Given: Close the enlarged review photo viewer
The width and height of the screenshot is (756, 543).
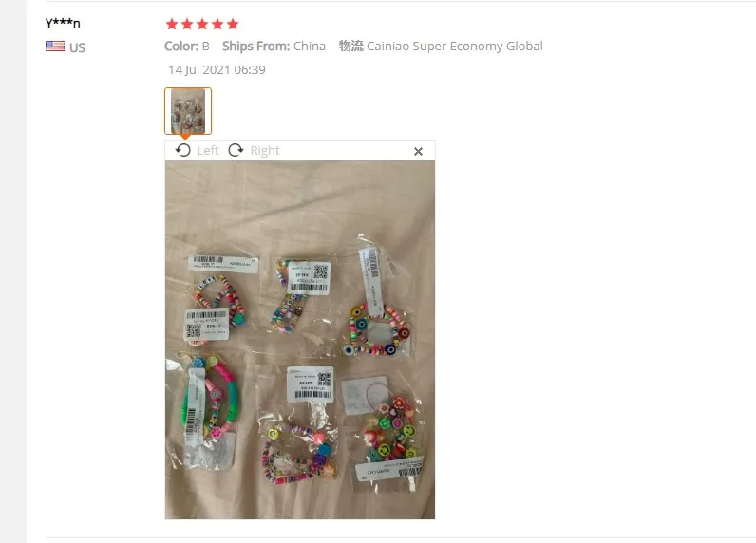Looking at the screenshot, I should 418,151.
